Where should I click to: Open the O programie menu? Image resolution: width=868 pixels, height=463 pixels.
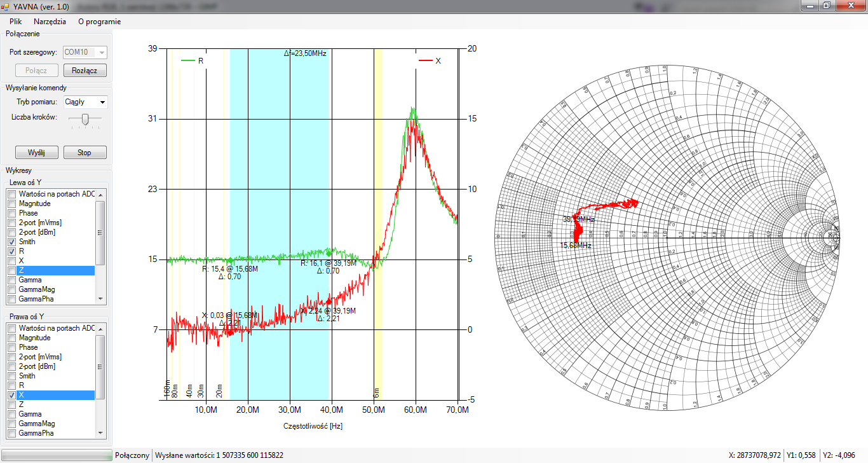coord(99,22)
